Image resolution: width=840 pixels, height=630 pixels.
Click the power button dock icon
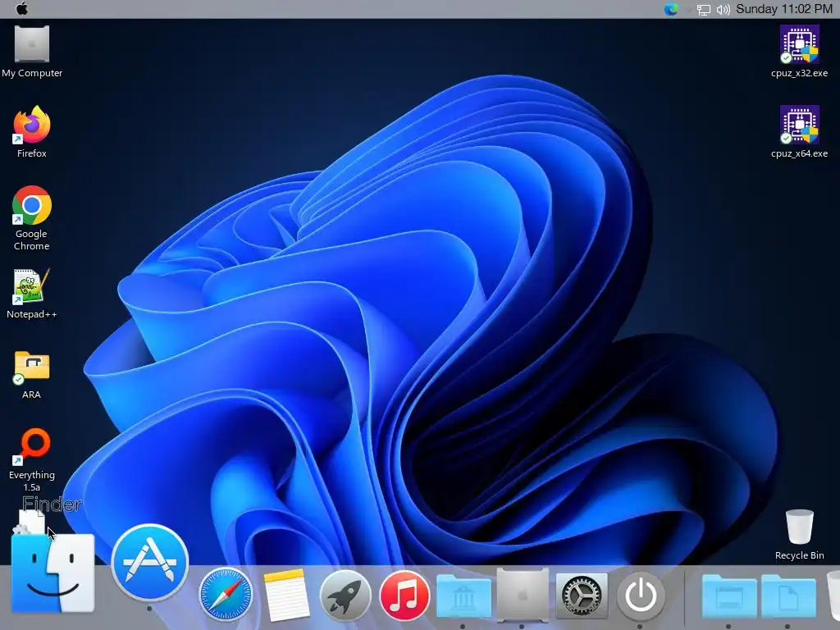(x=641, y=596)
